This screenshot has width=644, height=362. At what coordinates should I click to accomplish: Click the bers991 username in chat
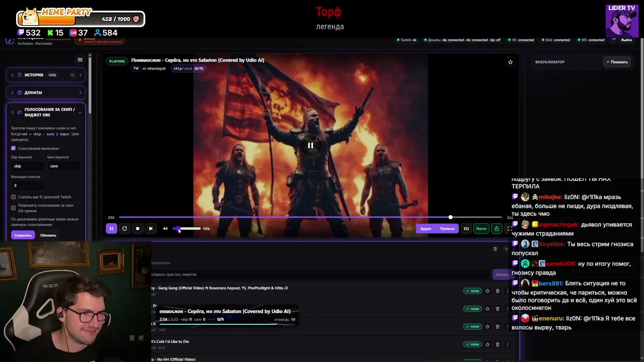coord(550,284)
